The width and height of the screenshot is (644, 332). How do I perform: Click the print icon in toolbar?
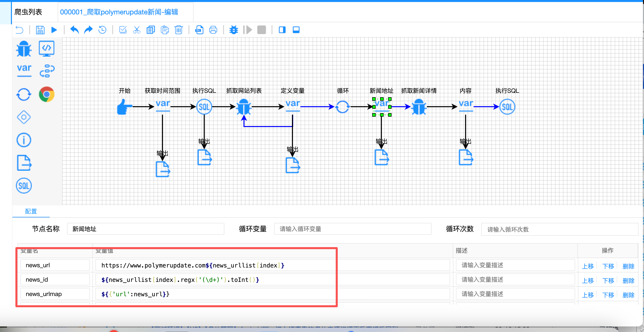(213, 30)
